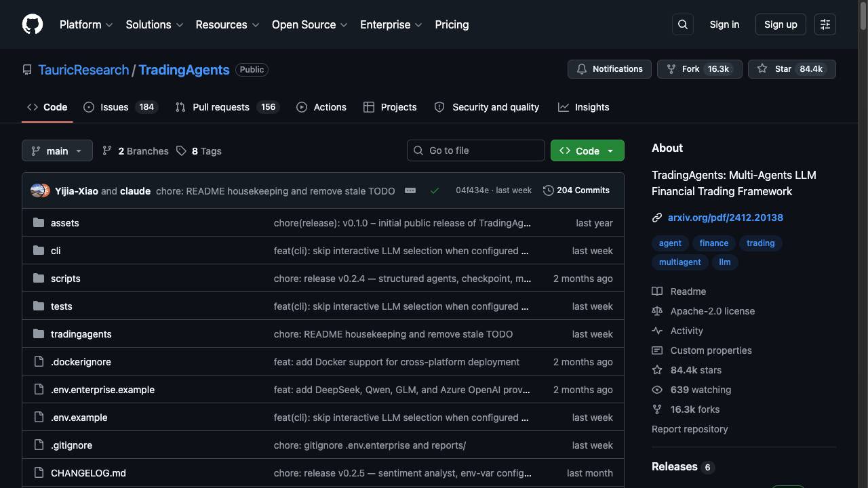View the 8 Tags link

(x=199, y=151)
